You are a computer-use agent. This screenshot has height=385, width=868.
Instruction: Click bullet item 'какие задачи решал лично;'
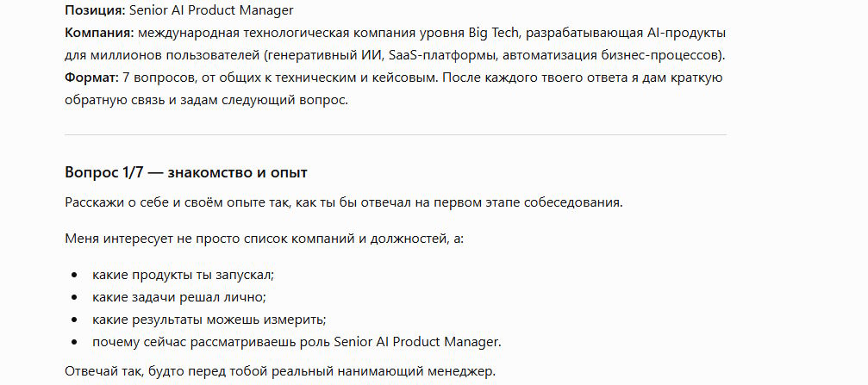[179, 297]
